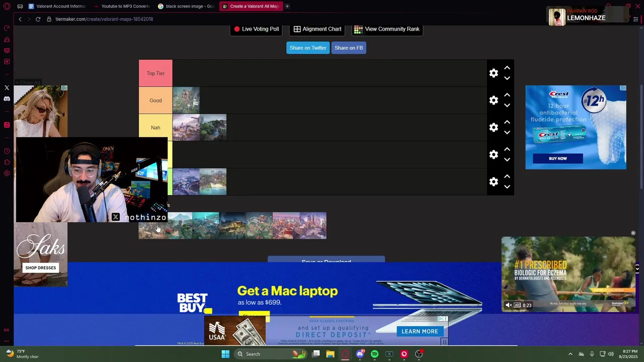644x362 pixels.
Task: Open File Explorer from the taskbar
Action: (330, 354)
